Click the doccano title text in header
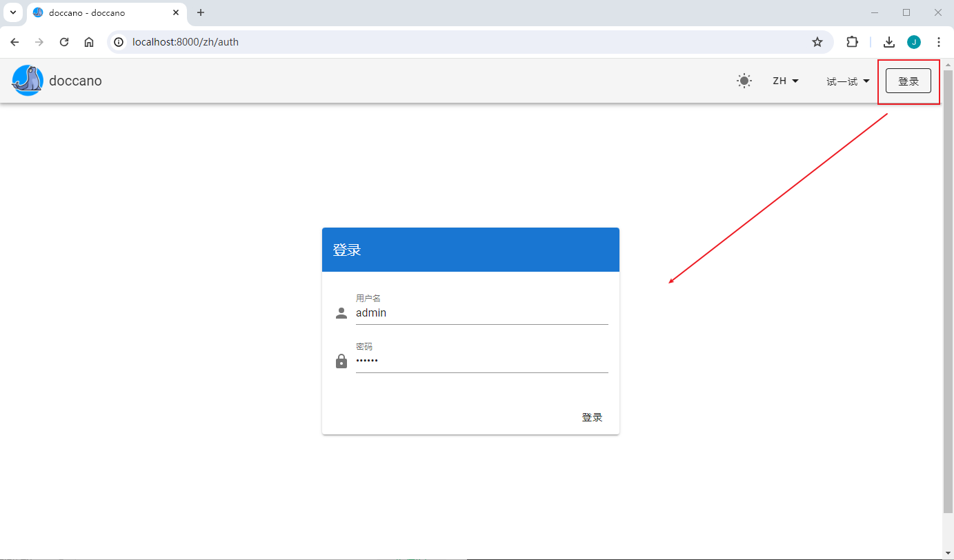 pos(75,81)
